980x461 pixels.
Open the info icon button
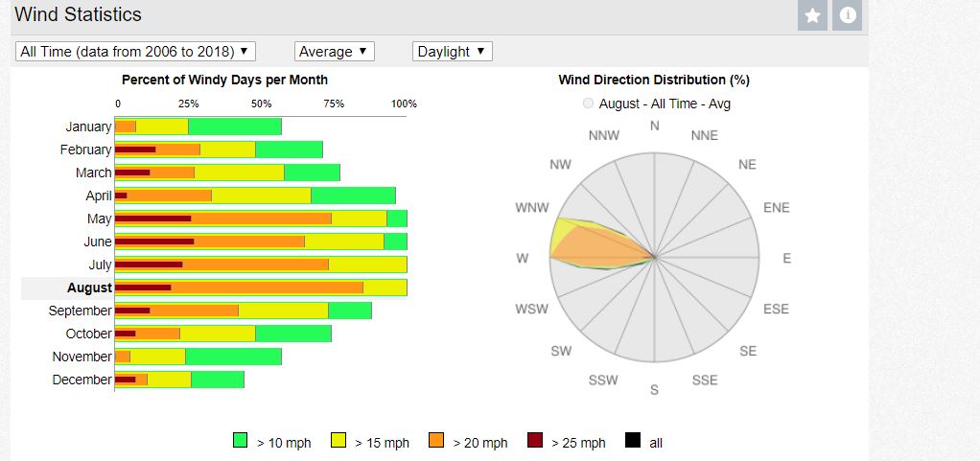pyautogui.click(x=847, y=15)
